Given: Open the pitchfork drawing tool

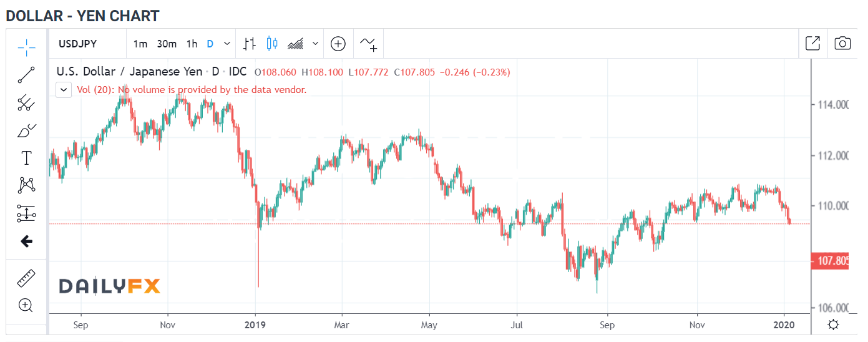Looking at the screenshot, I should pos(26,103).
